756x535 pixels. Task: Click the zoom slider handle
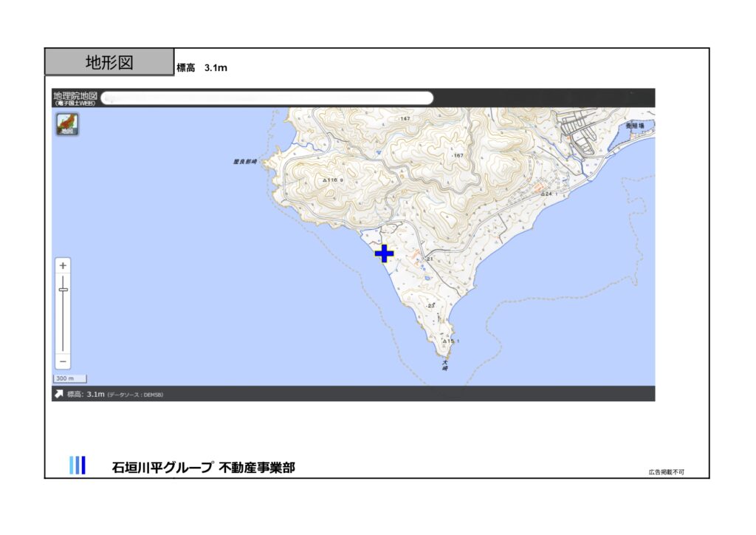click(63, 290)
